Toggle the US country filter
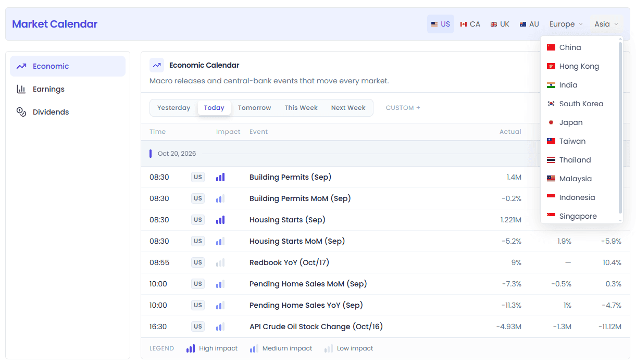Image resolution: width=636 pixels, height=364 pixels. point(441,24)
